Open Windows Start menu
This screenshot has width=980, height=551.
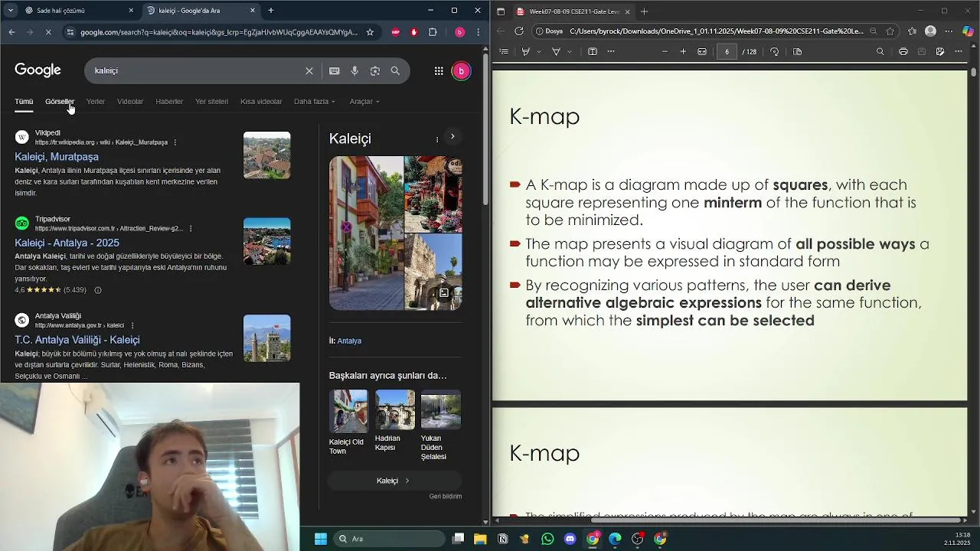pos(321,539)
